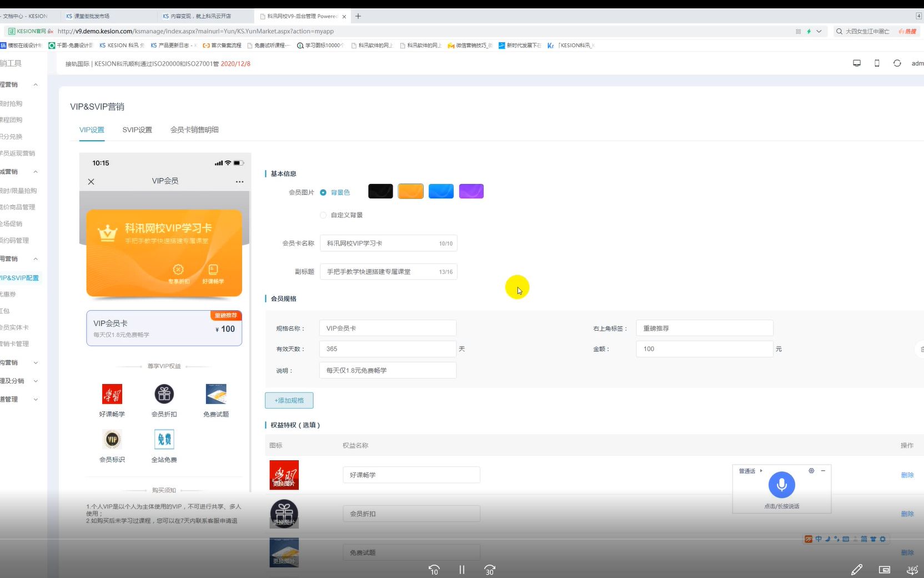Click the +添加规格 button
The width and height of the screenshot is (924, 578).
pos(289,400)
